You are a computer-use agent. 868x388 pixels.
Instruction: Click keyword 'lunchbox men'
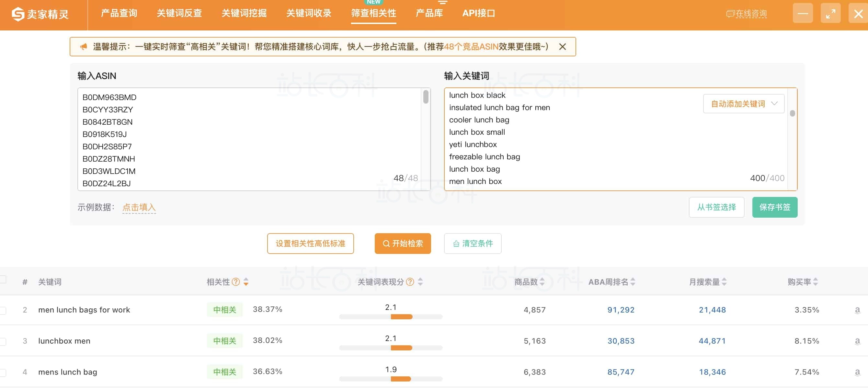click(64, 341)
